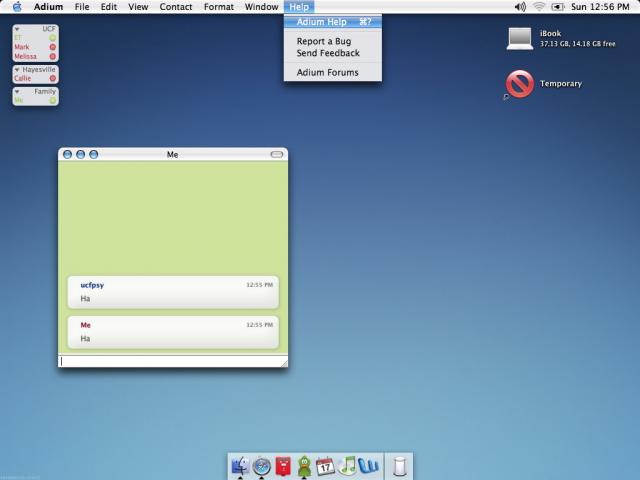
Task: Open the Apple menu
Action: click(17, 7)
